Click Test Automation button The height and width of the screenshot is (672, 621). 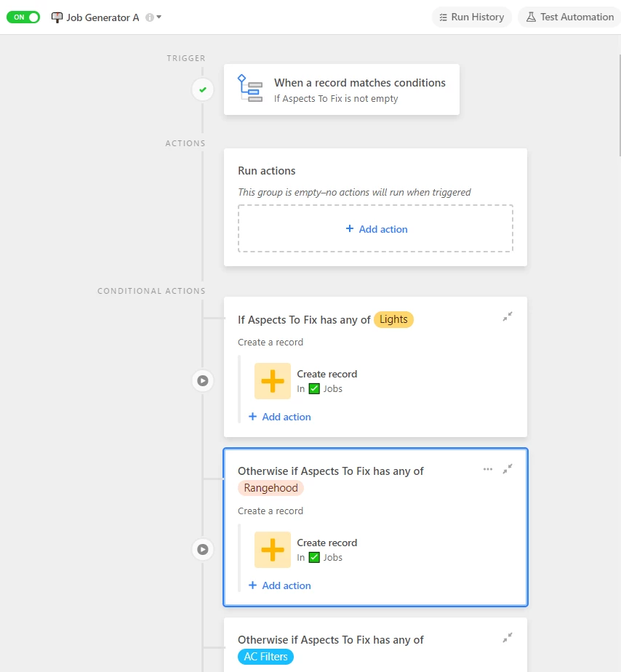[x=570, y=17]
